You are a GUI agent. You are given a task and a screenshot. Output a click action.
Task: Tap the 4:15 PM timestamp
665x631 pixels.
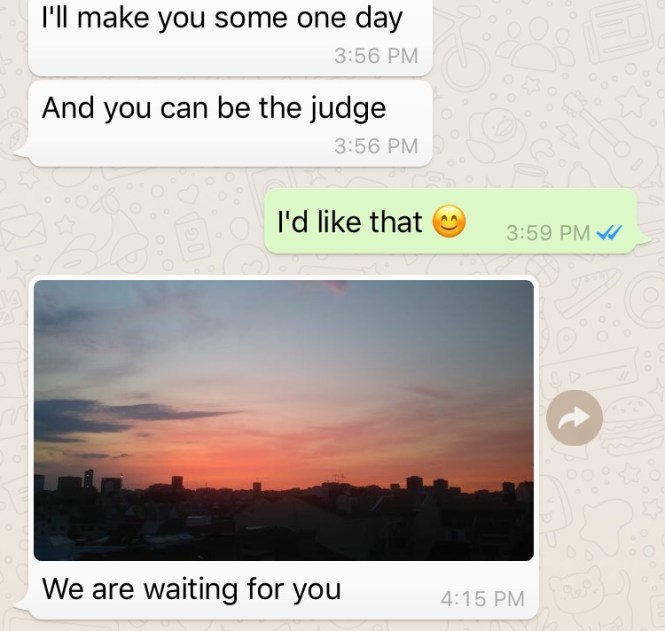click(x=483, y=599)
